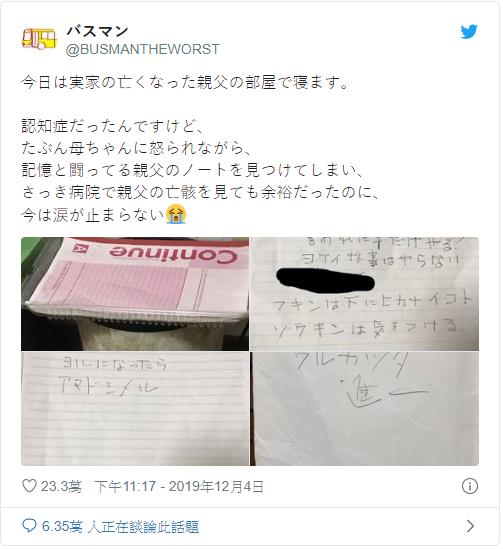Select the first tweet line about 親父の部屋

(185, 83)
